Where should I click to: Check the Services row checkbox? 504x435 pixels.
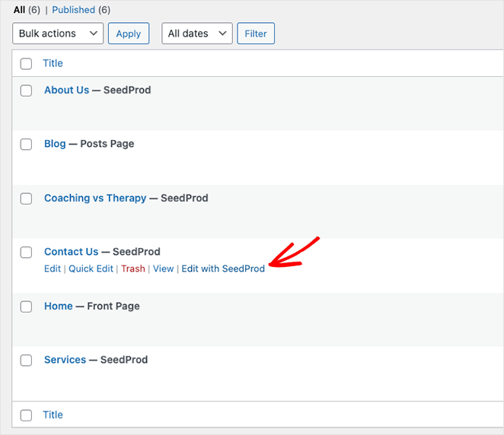pos(26,360)
